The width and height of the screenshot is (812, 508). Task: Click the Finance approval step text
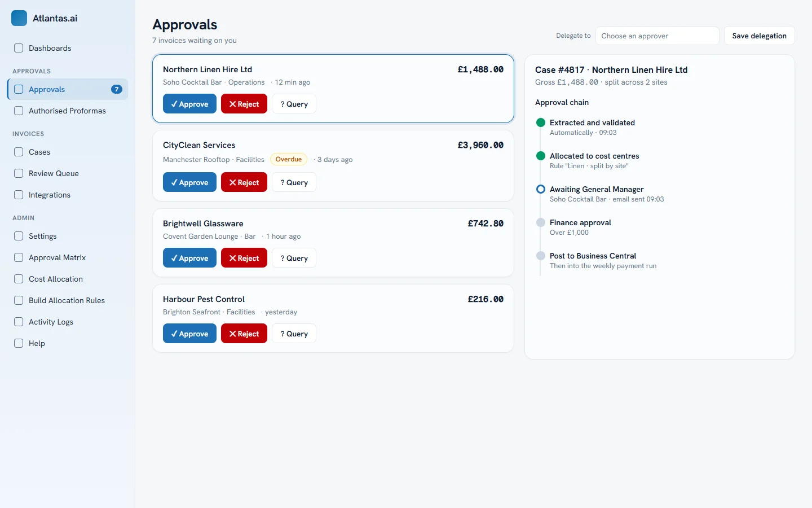pyautogui.click(x=580, y=222)
